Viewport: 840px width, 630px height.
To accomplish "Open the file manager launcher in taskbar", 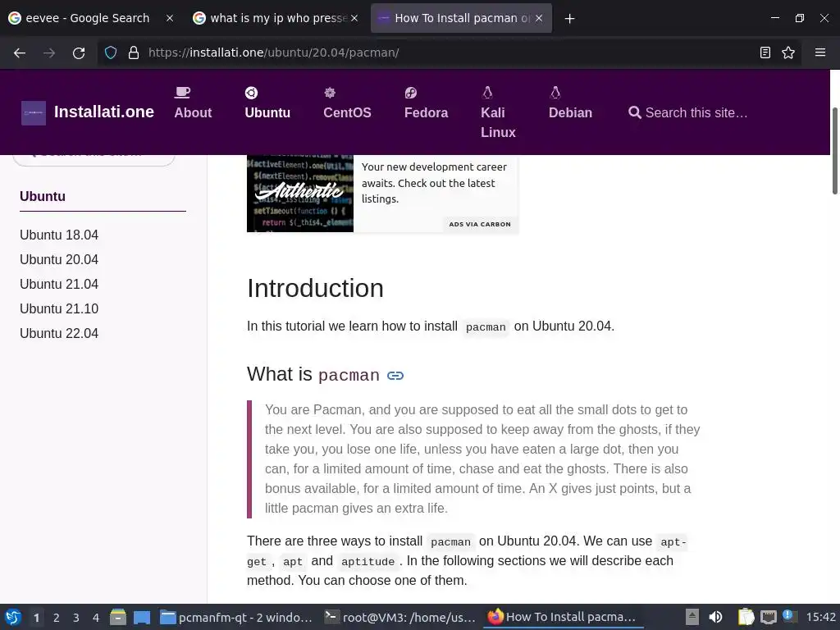I will tap(118, 617).
